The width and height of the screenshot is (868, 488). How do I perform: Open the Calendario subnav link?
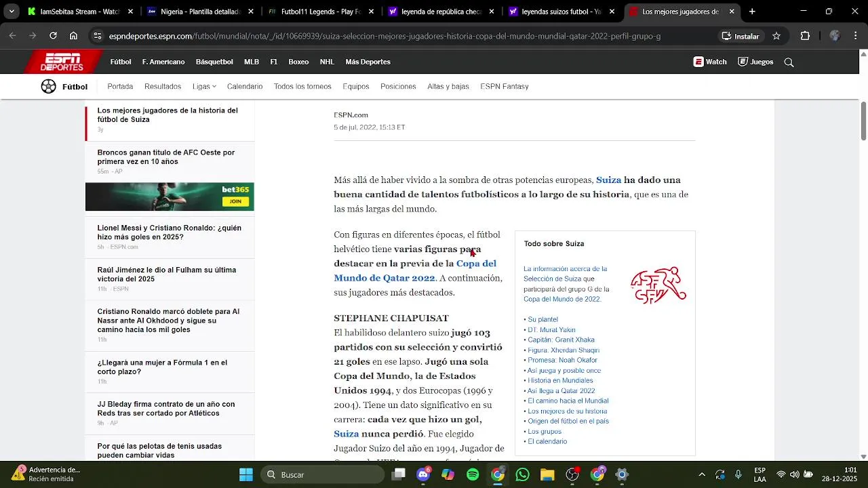click(x=245, y=86)
